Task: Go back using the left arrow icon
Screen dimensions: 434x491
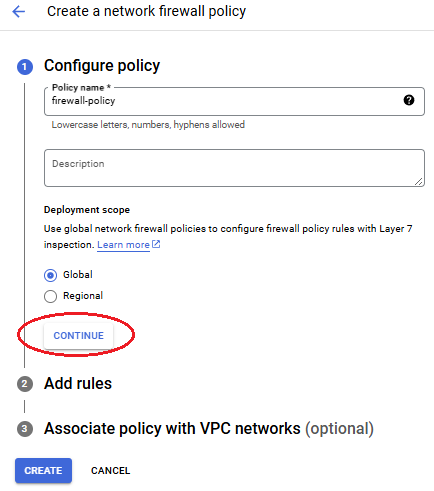Action: coord(19,12)
